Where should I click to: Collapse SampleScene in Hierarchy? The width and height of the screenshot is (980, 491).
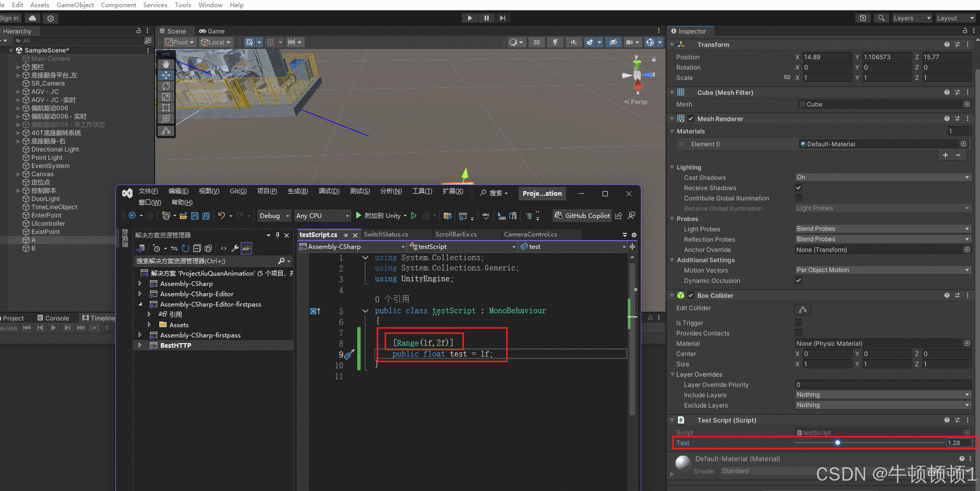(x=11, y=50)
